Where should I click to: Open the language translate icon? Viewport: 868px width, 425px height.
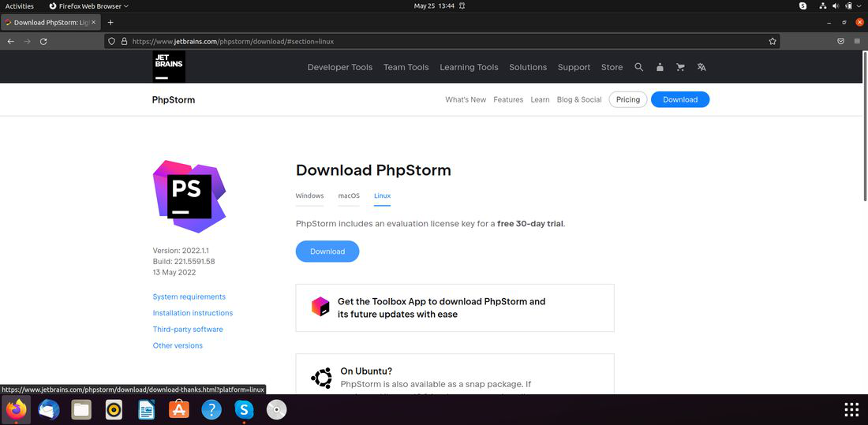pos(702,67)
